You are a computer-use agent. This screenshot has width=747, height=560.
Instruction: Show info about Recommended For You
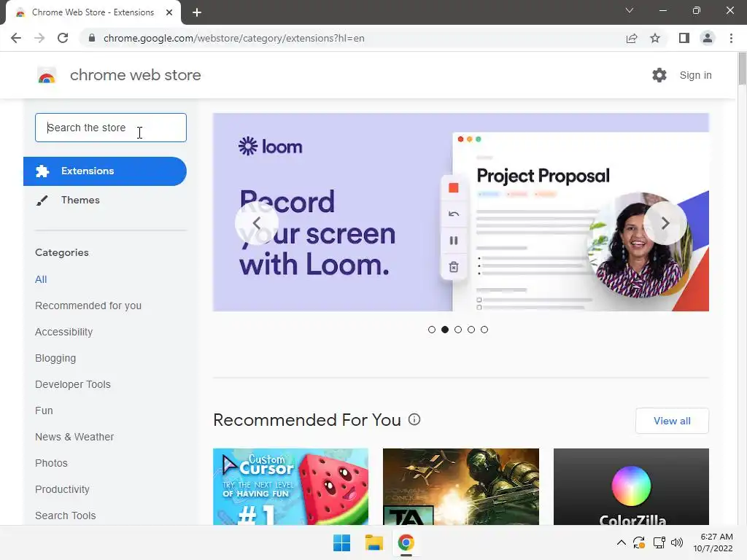coord(414,419)
